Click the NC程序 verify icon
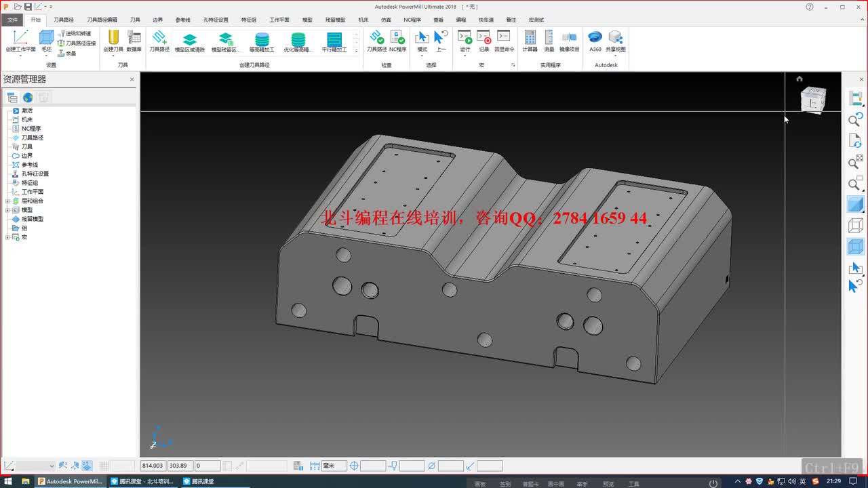 coord(397,38)
